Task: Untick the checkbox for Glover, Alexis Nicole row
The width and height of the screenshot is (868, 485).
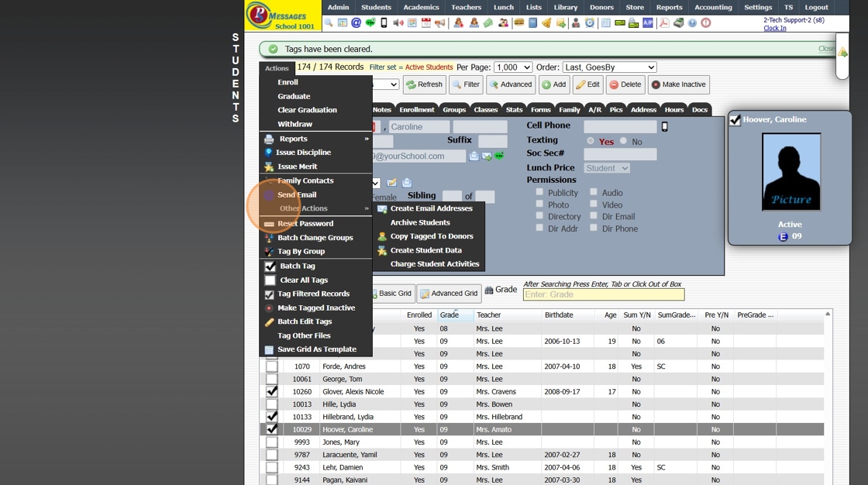Action: coord(271,392)
